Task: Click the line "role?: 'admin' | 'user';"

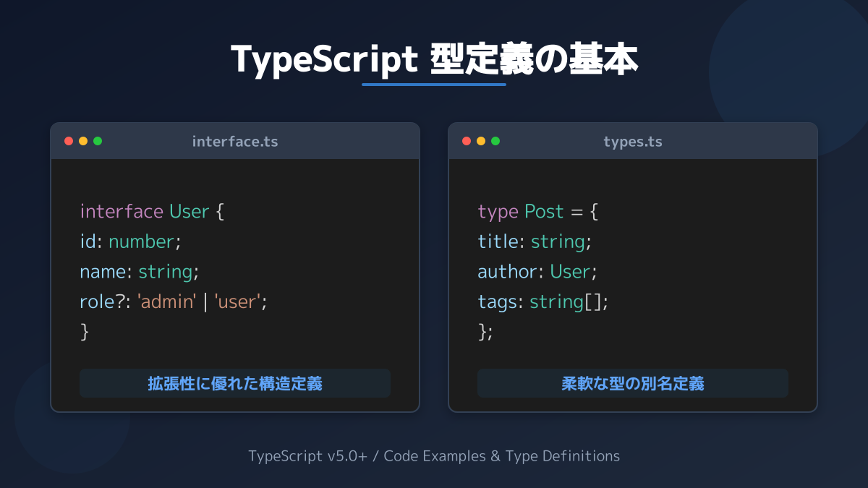Action: 174,301
